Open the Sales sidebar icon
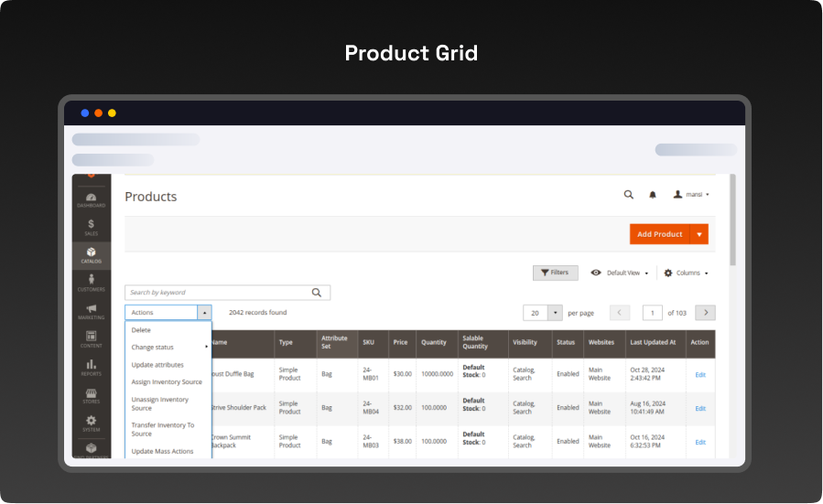823x504 pixels. [91, 227]
